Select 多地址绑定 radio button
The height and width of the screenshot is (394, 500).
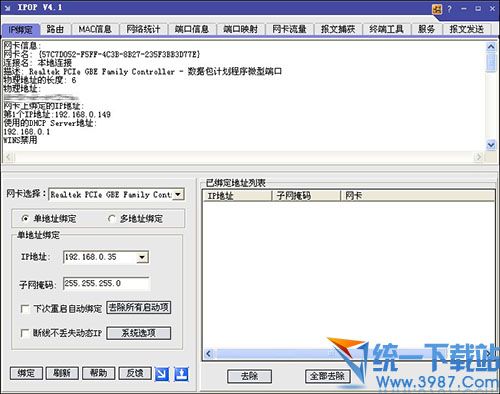(x=111, y=219)
